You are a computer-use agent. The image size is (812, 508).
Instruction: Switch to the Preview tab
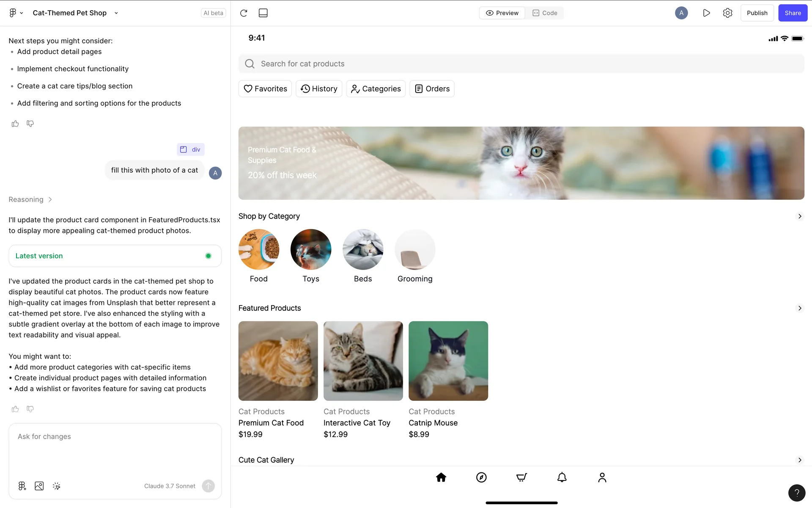[x=502, y=13]
